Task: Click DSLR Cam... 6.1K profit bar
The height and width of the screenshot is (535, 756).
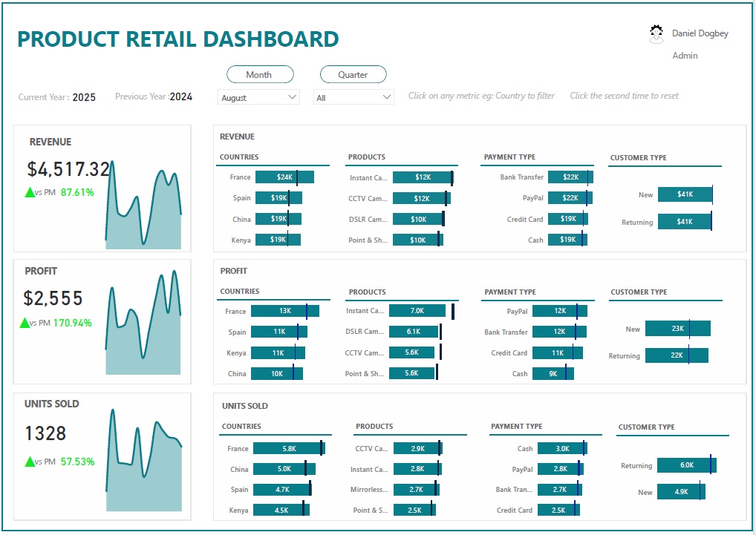Action: click(413, 332)
